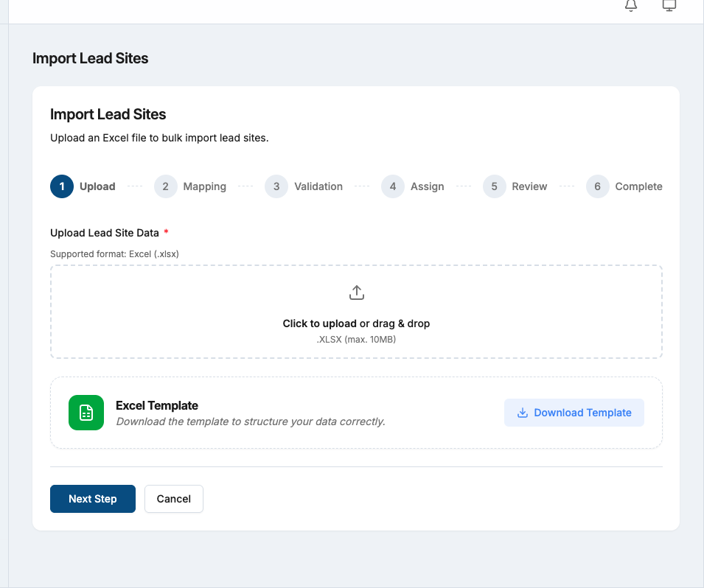Screen dimensions: 704x588
Task: Click the monitor icon in the top bar
Action: pyautogui.click(x=669, y=6)
